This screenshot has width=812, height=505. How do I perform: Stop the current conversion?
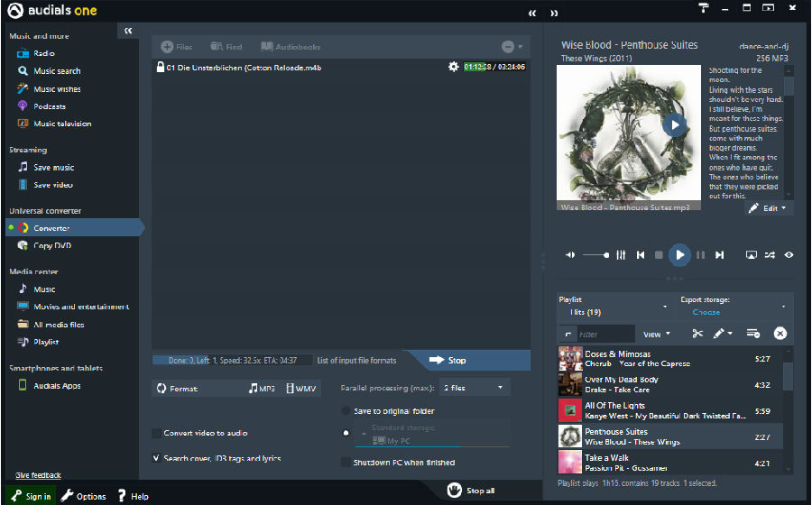point(448,360)
